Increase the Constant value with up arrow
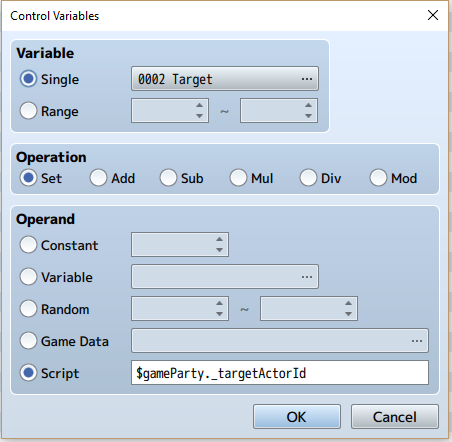The image size is (452, 442). pyautogui.click(x=219, y=239)
